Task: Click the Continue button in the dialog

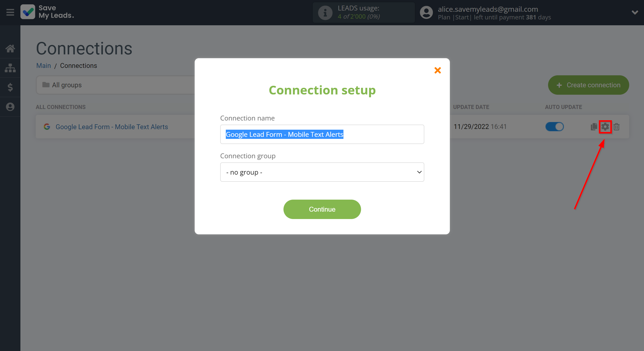Action: coord(322,209)
